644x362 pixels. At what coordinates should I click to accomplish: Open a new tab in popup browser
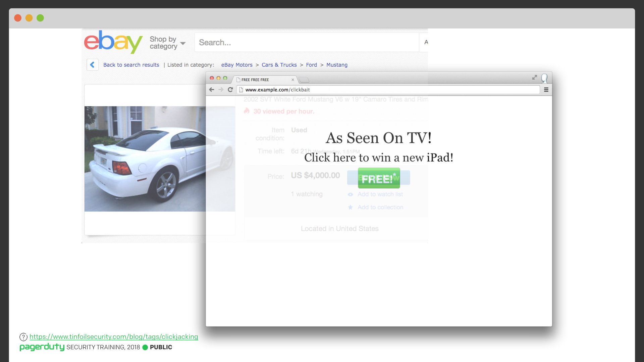click(x=304, y=80)
